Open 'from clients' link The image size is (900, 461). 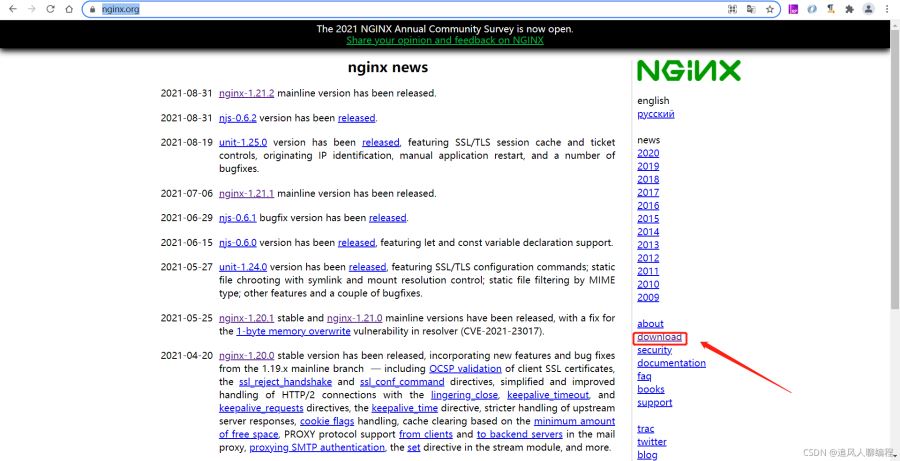(x=426, y=435)
